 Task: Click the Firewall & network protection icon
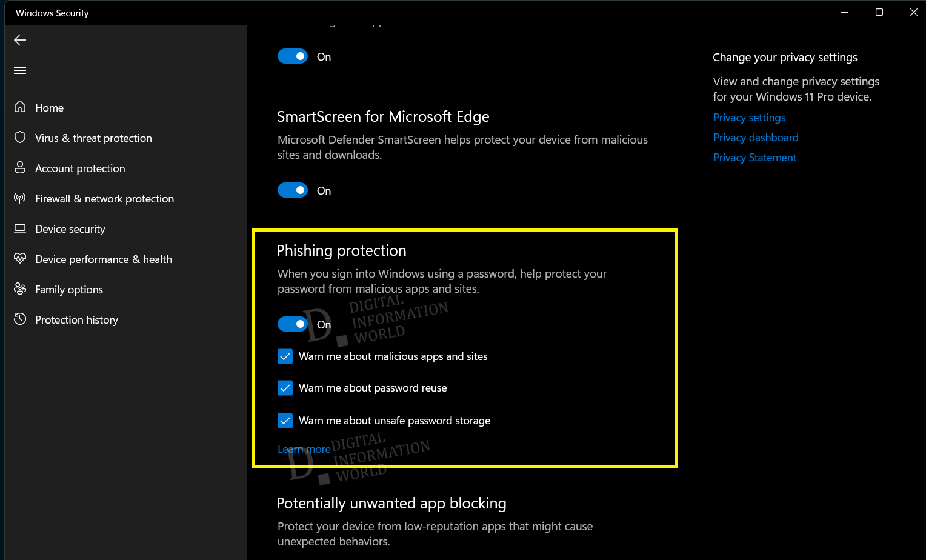click(20, 198)
